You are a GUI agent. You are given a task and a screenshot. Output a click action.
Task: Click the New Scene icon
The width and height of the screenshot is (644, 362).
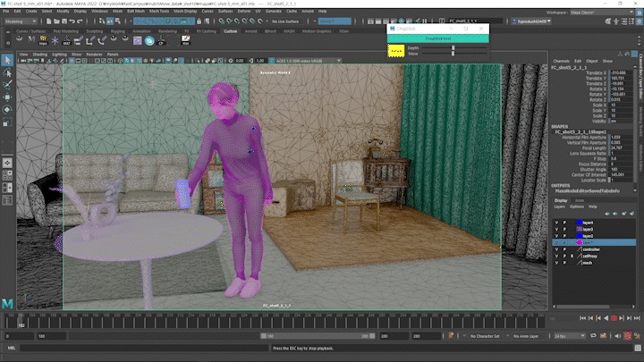click(x=49, y=21)
